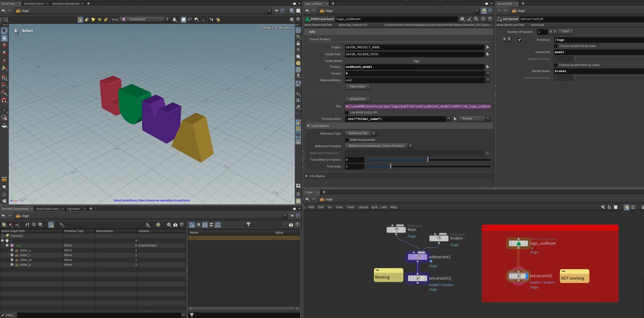Toggle Use AYON Entity URI checkbox
The width and height of the screenshot is (644, 318).
[x=347, y=113]
